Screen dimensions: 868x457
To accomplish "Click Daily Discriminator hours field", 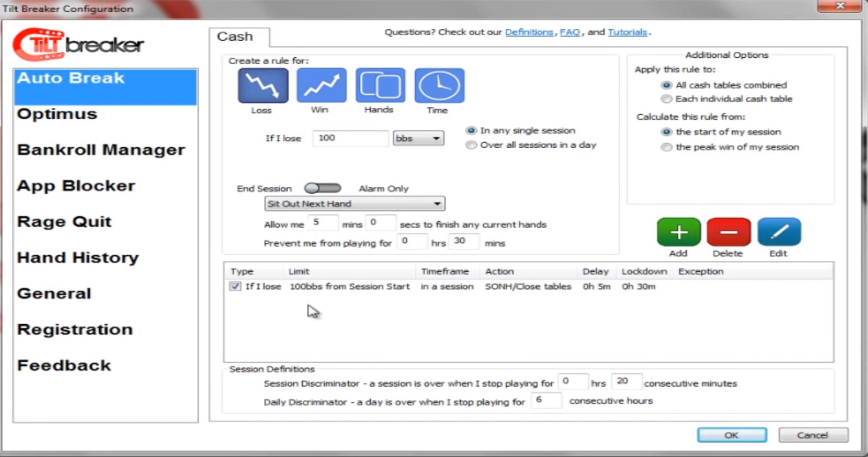I will pyautogui.click(x=546, y=400).
